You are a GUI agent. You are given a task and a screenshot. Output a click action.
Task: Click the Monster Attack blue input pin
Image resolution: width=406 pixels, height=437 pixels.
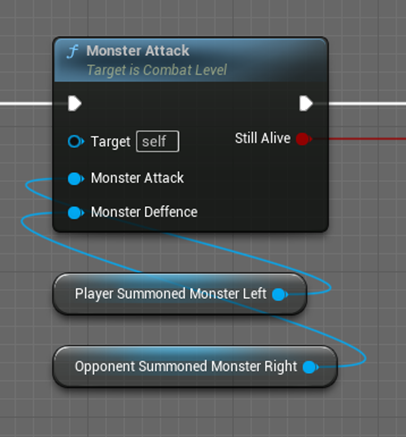tap(76, 178)
